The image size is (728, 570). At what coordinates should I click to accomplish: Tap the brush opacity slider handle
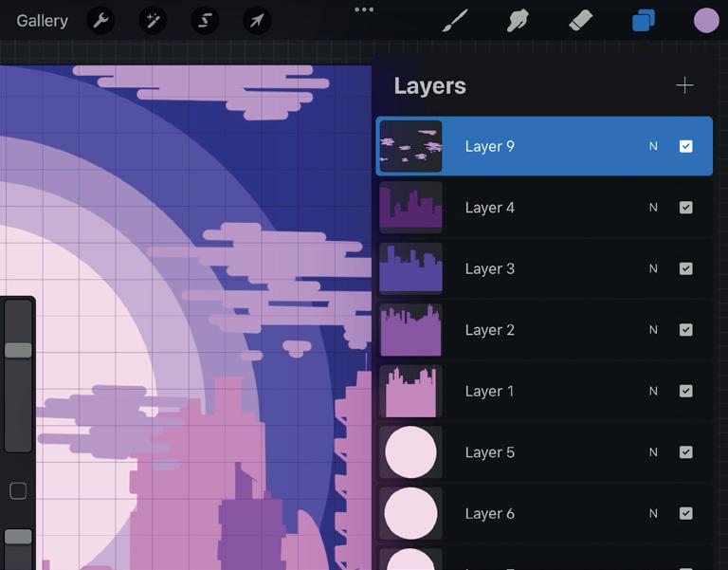click(x=18, y=537)
